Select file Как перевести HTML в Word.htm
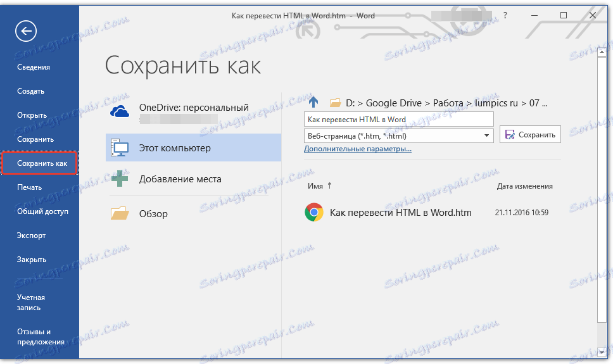613x364 pixels. [x=400, y=212]
